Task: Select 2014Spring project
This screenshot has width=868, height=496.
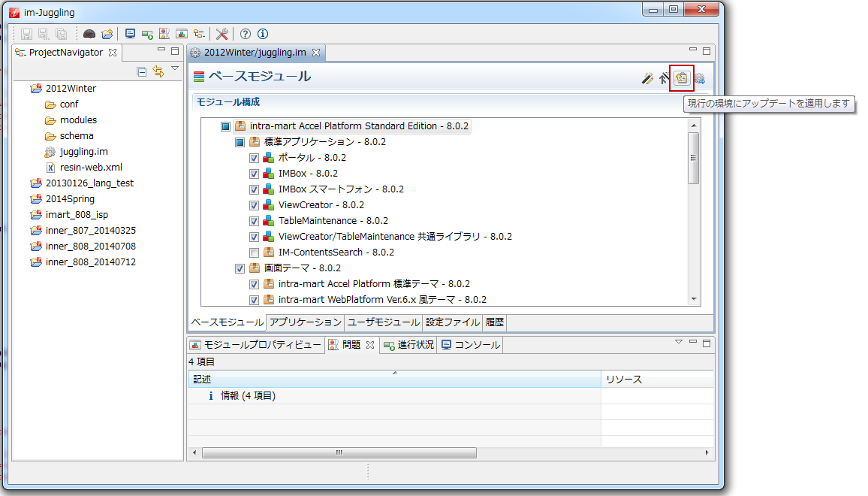Action: pyautogui.click(x=70, y=199)
